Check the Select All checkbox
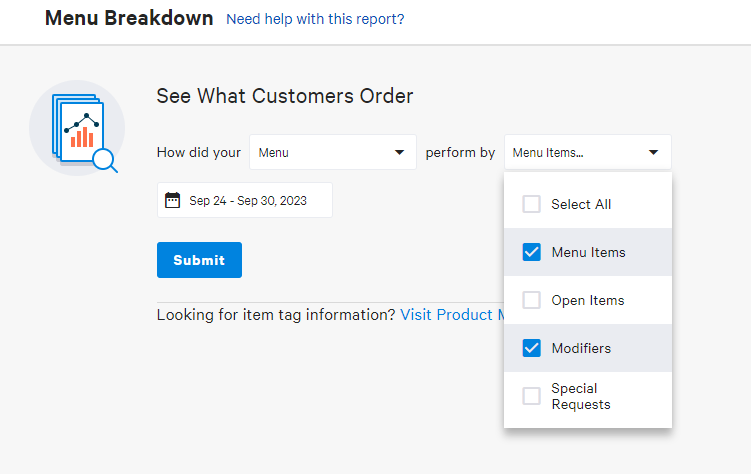The height and width of the screenshot is (474, 751). point(532,204)
